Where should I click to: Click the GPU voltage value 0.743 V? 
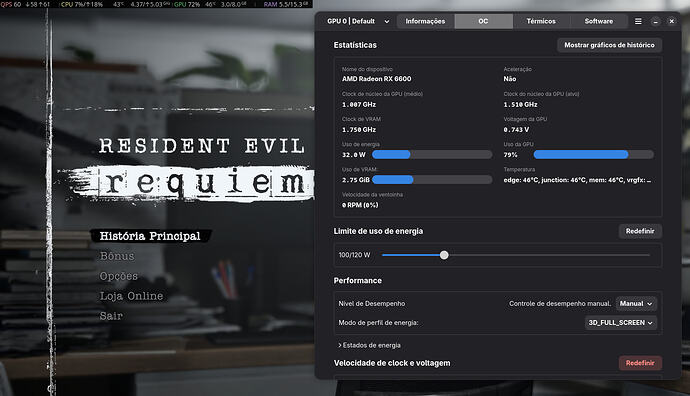pyautogui.click(x=516, y=130)
